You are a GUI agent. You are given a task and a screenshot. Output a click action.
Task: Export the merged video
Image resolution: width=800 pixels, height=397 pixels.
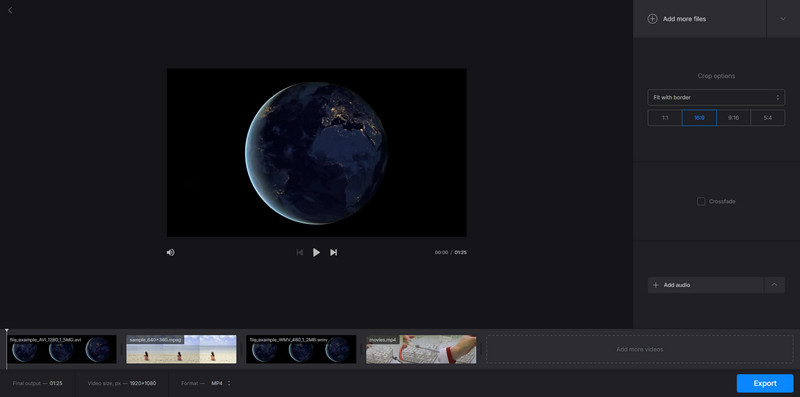[765, 383]
